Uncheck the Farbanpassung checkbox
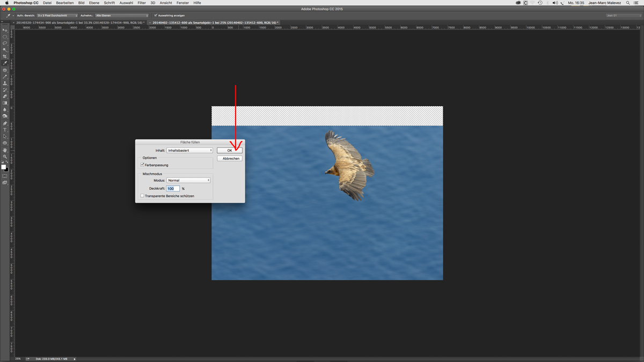This screenshot has width=644, height=362. tap(142, 165)
